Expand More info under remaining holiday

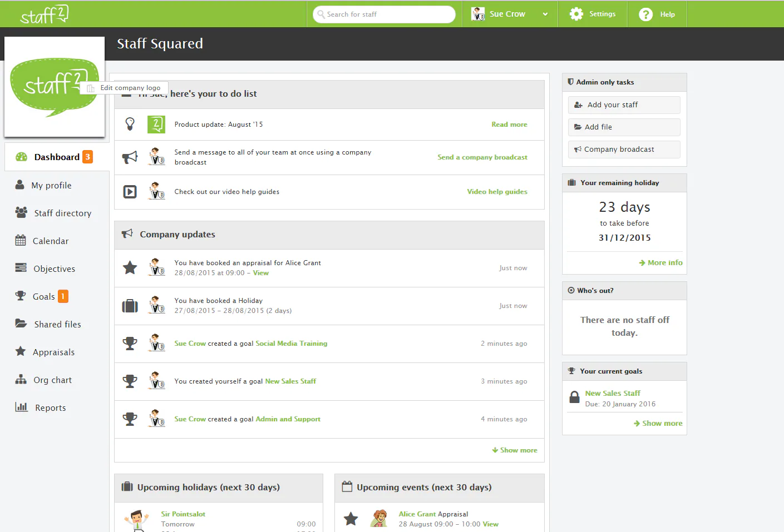coord(660,262)
